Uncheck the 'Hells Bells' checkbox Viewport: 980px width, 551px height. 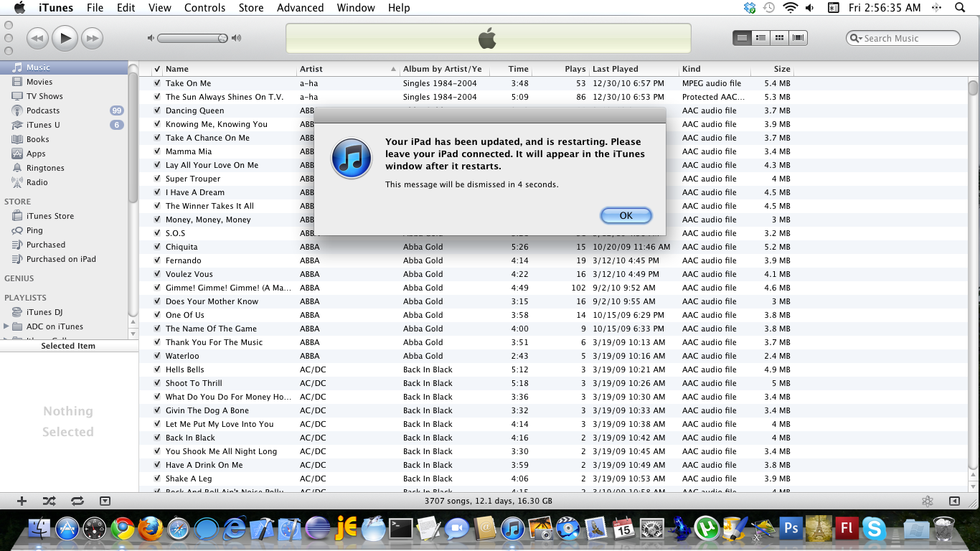(x=157, y=369)
